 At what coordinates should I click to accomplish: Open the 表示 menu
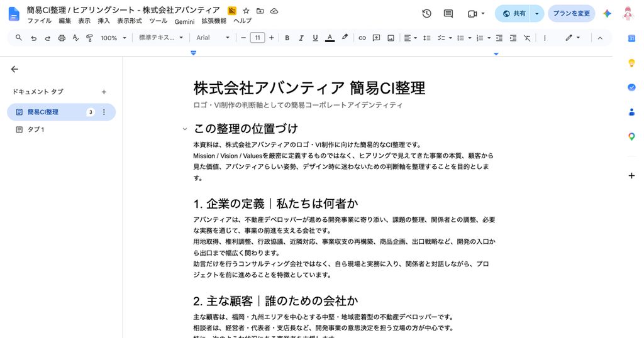tap(84, 21)
